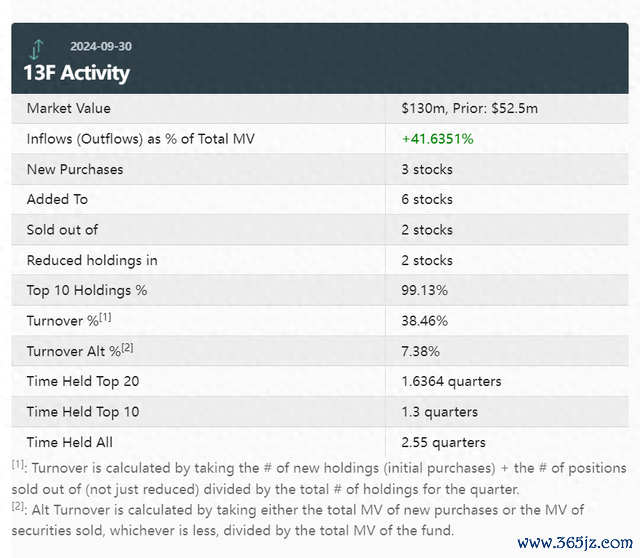The image size is (640, 558).
Task: Click the Reduced holdings in label
Action: click(92, 260)
